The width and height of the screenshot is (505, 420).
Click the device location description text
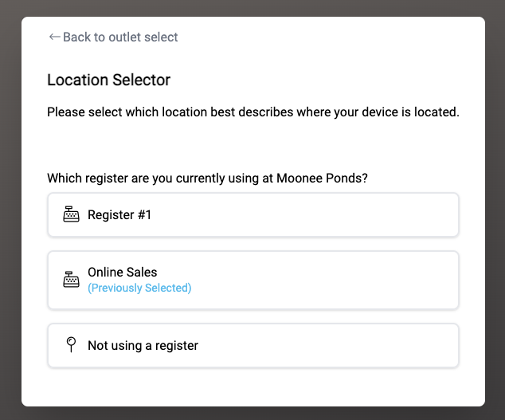point(253,112)
